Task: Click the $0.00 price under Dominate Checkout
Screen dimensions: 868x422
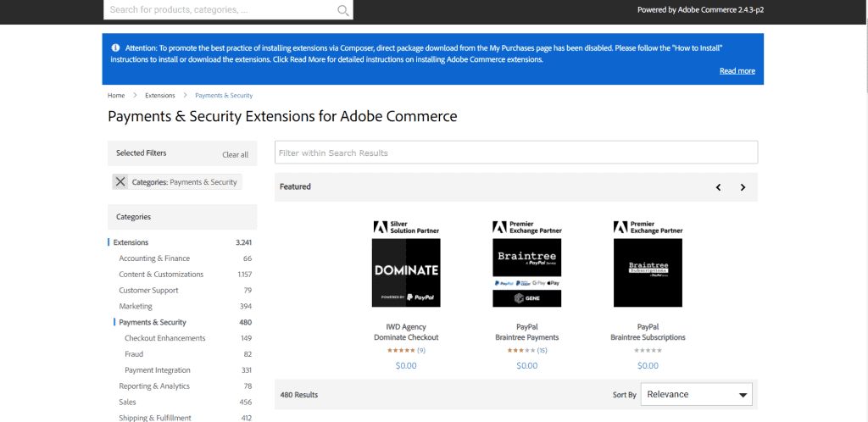Action: pyautogui.click(x=406, y=365)
